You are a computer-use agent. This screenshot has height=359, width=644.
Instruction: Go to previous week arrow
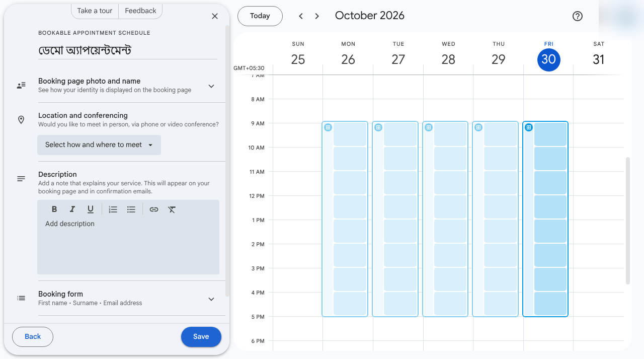pyautogui.click(x=301, y=16)
